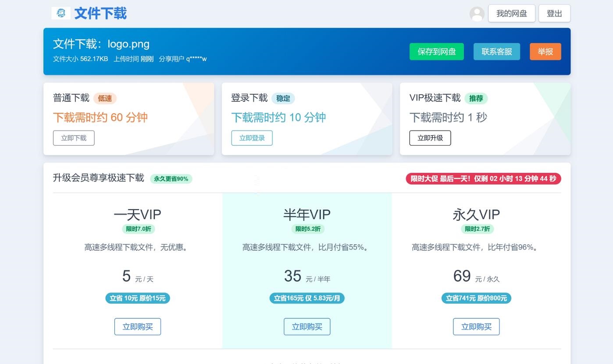Click 下载需时约 1 秒 text
Viewport: 613px width, 364px height.
tap(448, 117)
